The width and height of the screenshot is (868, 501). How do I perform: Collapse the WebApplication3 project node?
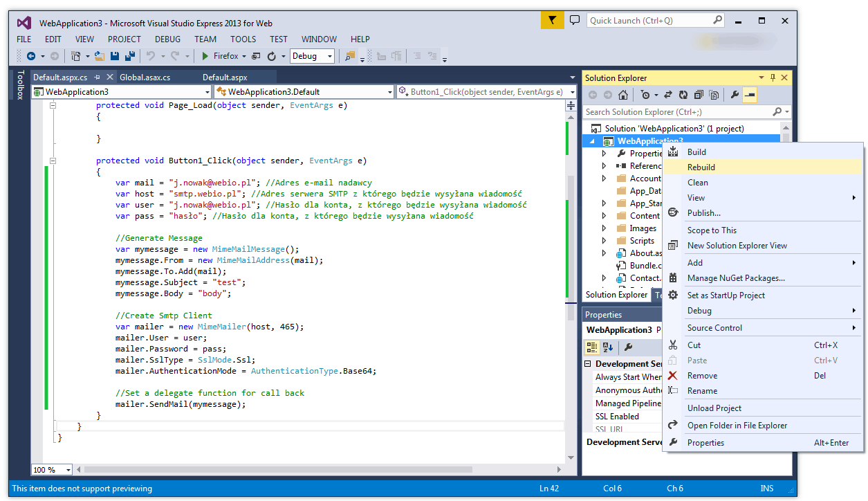pos(592,141)
